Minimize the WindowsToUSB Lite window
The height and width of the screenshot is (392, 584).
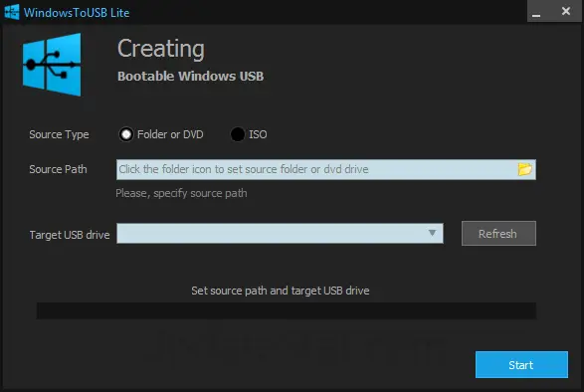[x=536, y=12]
